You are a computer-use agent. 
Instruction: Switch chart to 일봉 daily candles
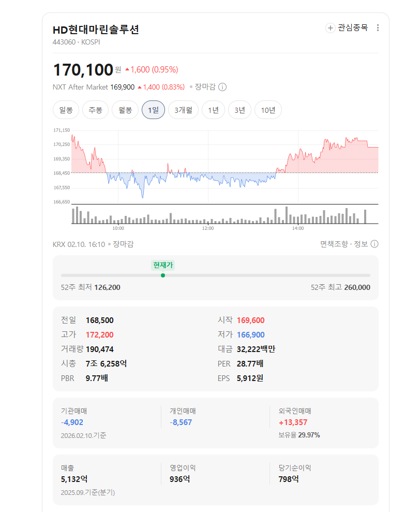point(66,110)
